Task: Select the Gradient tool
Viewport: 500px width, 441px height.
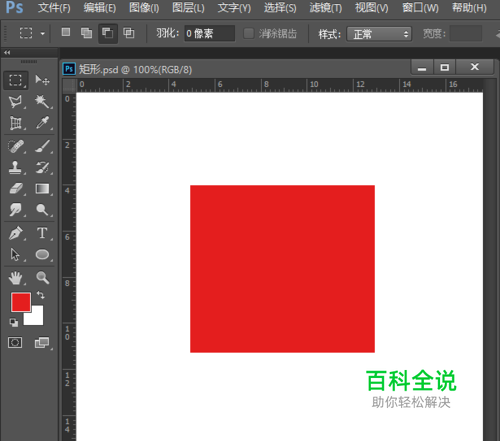Action: [x=42, y=189]
